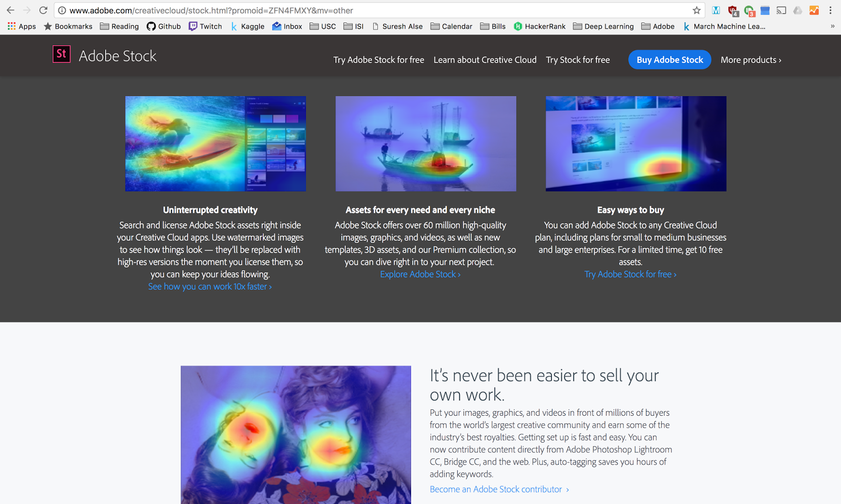Click the Buy Adobe Stock button
Screen dimensions: 841x504
(669, 59)
